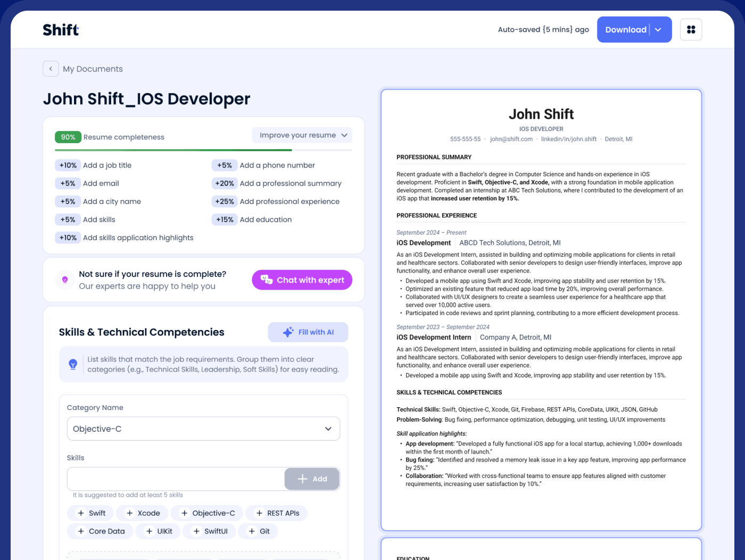
Task: Click Fill with AI button
Action: [x=308, y=332]
